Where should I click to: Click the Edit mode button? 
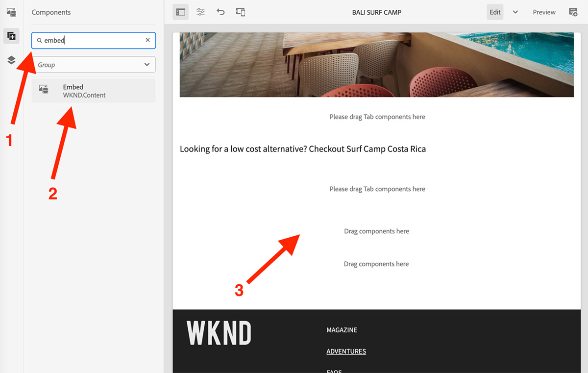tap(495, 12)
